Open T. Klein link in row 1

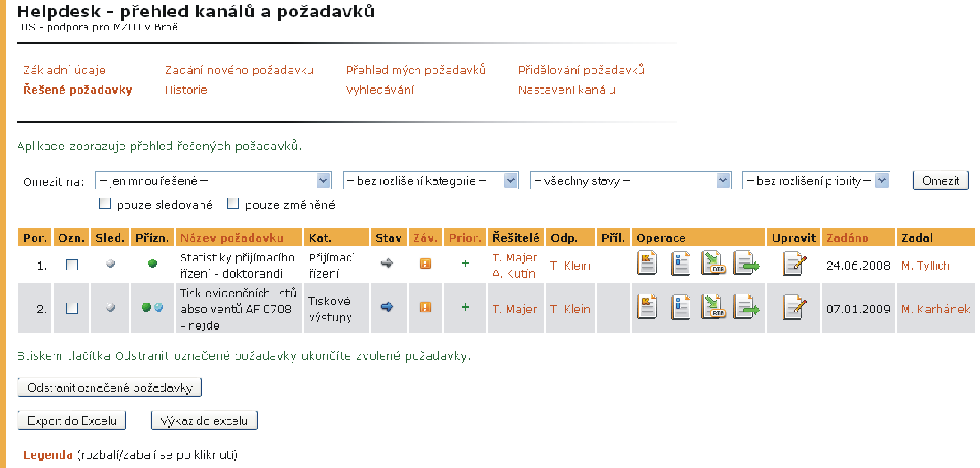[x=570, y=266]
